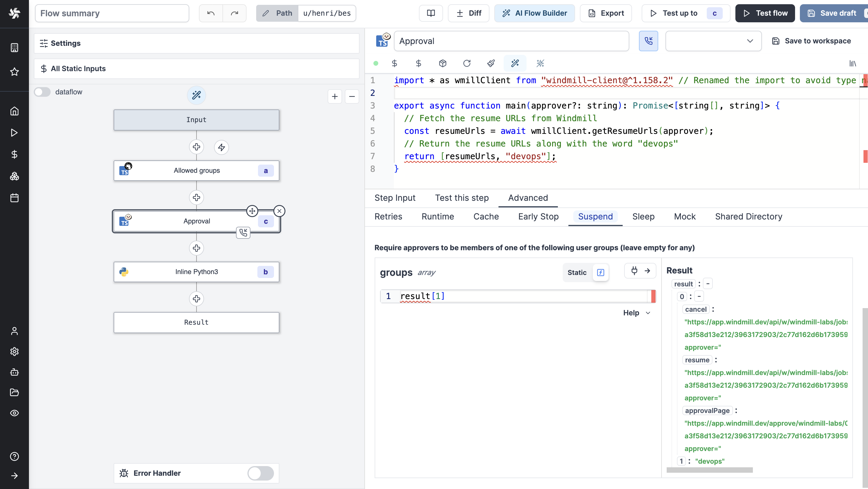The width and height of the screenshot is (868, 489).
Task: Enable the Static toggle for groups array
Action: pos(577,272)
